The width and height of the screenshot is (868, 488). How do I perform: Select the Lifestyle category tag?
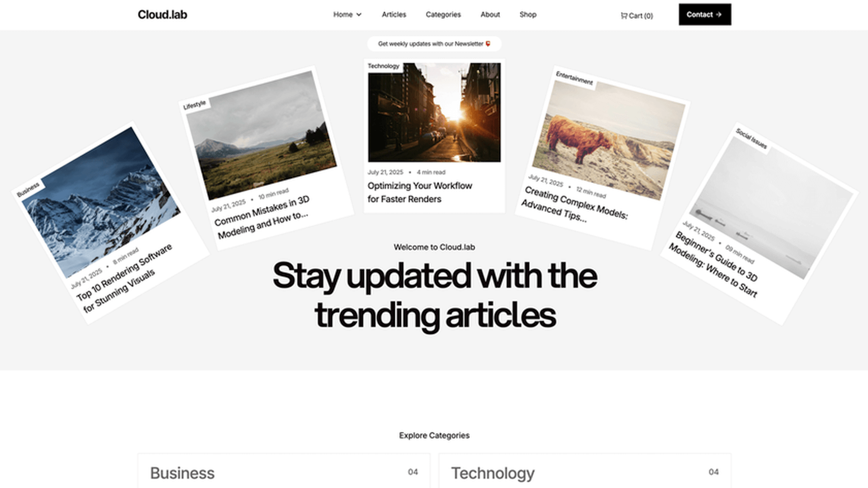tap(195, 105)
